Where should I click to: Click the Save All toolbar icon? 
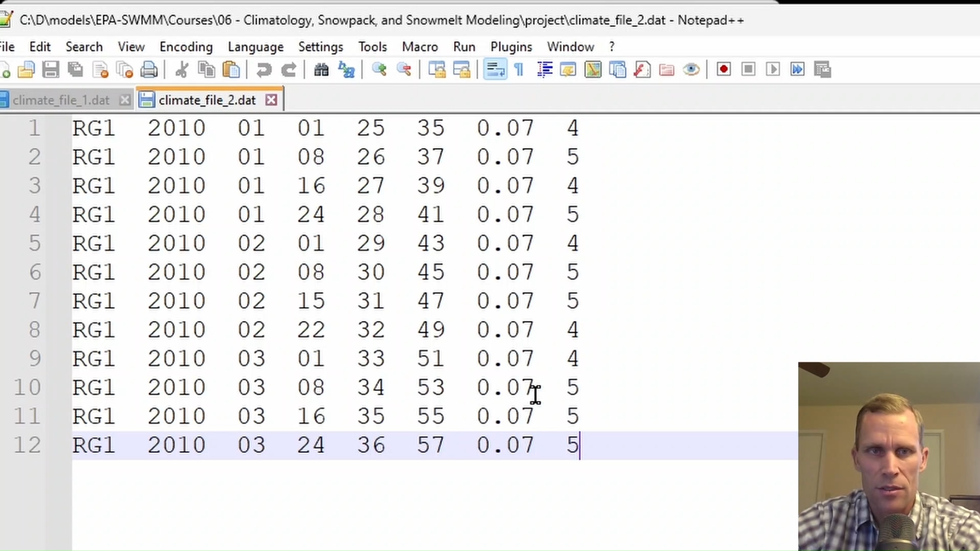coord(75,70)
